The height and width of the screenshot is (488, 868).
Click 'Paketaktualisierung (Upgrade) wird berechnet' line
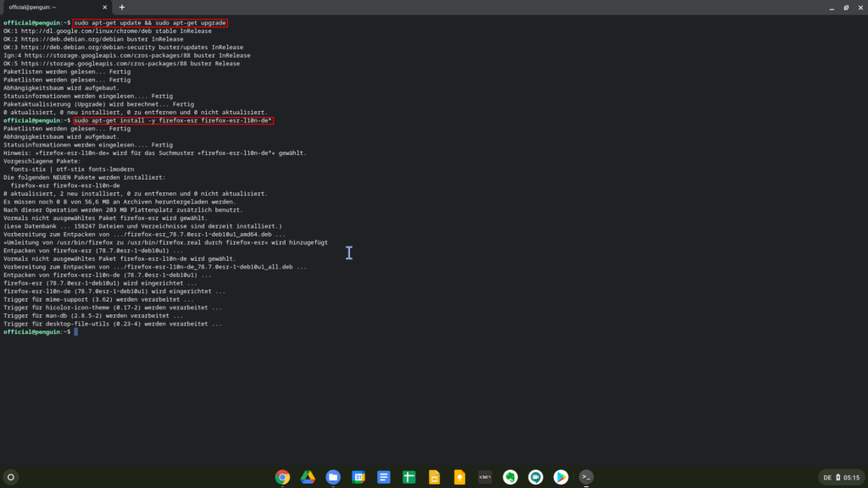click(98, 104)
